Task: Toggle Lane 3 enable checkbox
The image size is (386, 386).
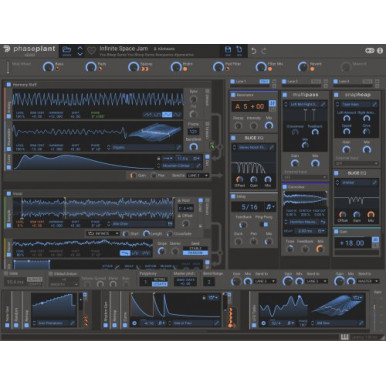Action: [x=336, y=81]
